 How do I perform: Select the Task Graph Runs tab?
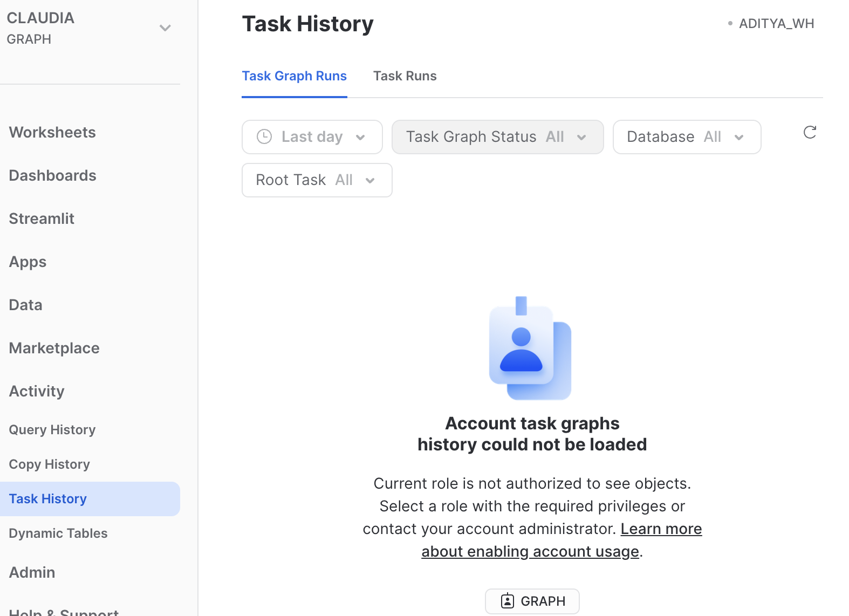coord(294,76)
